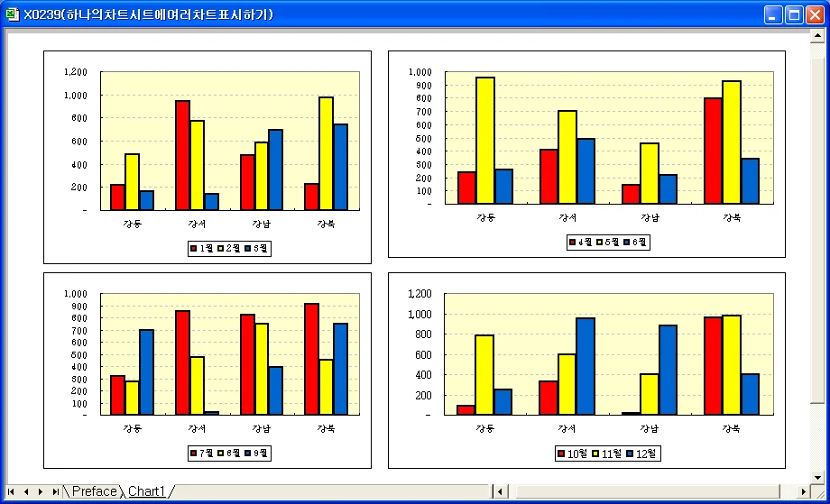Jump to first sheet tab arrow

pyautogui.click(x=11, y=492)
